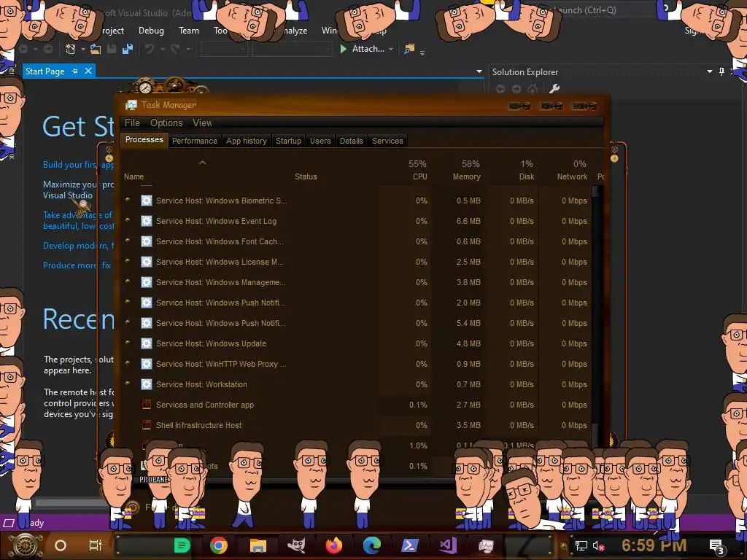Open Microsoft Edge from the taskbar
Viewport: 747px width, 560px height.
tap(372, 545)
